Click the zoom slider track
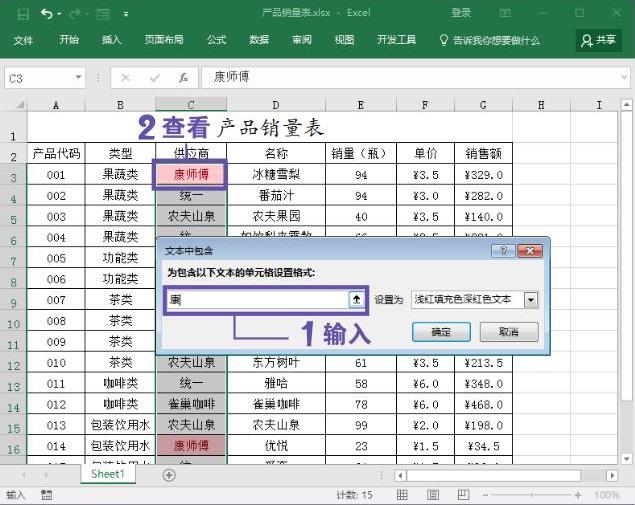This screenshot has height=505, width=635. pos(531,495)
